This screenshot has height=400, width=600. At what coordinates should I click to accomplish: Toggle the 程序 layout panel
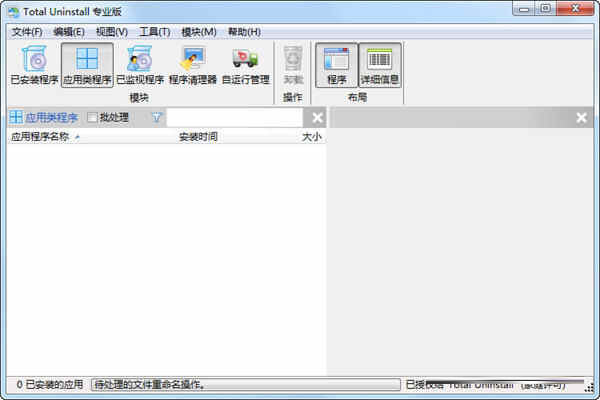click(336, 64)
